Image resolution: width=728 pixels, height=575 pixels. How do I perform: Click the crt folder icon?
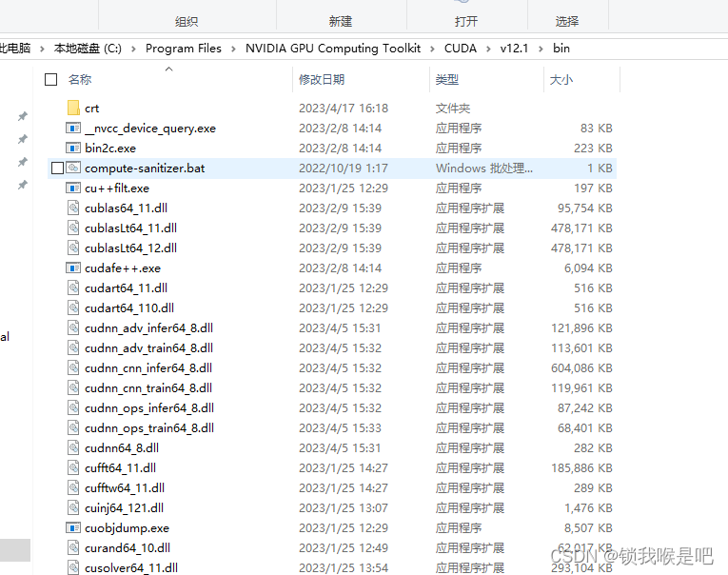[x=73, y=108]
